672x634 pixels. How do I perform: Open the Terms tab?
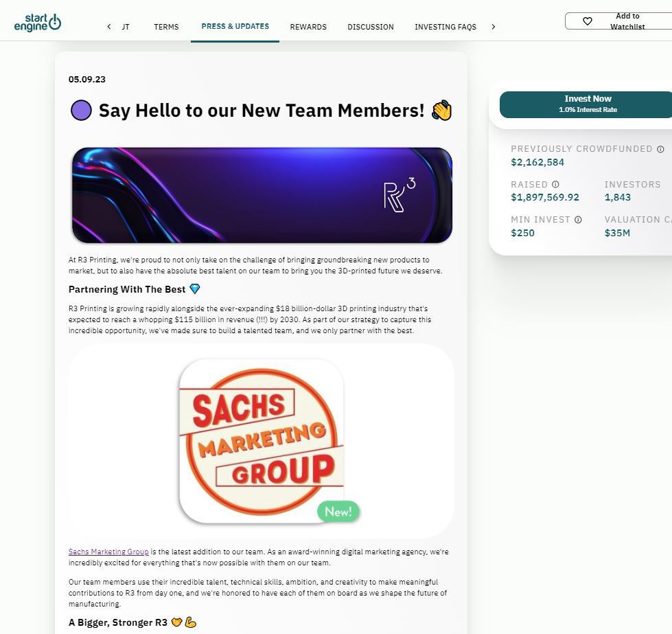166,27
